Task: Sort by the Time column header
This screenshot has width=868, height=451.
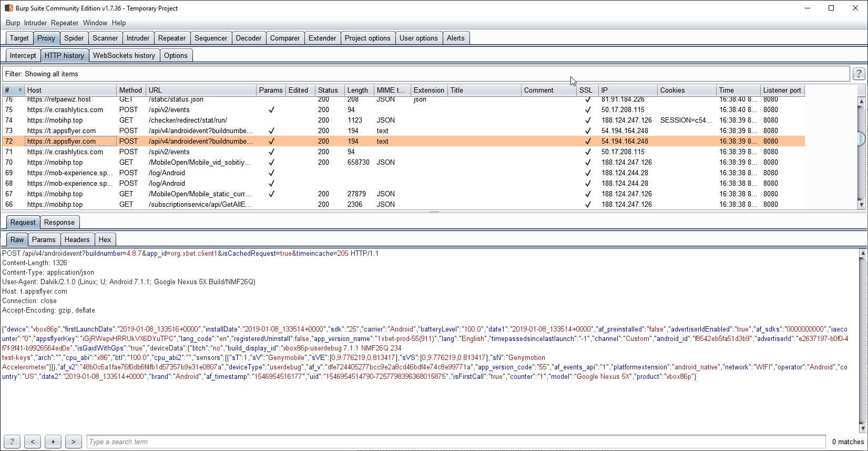Action: pos(738,90)
